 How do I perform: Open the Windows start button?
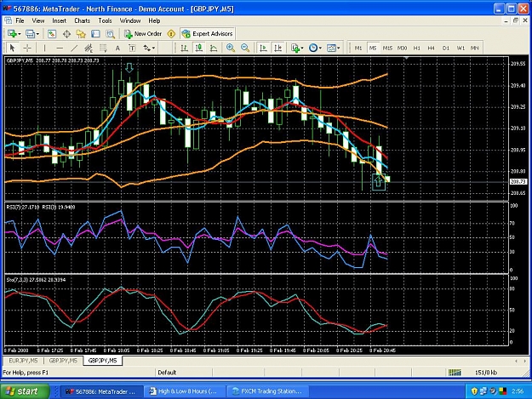pos(25,391)
